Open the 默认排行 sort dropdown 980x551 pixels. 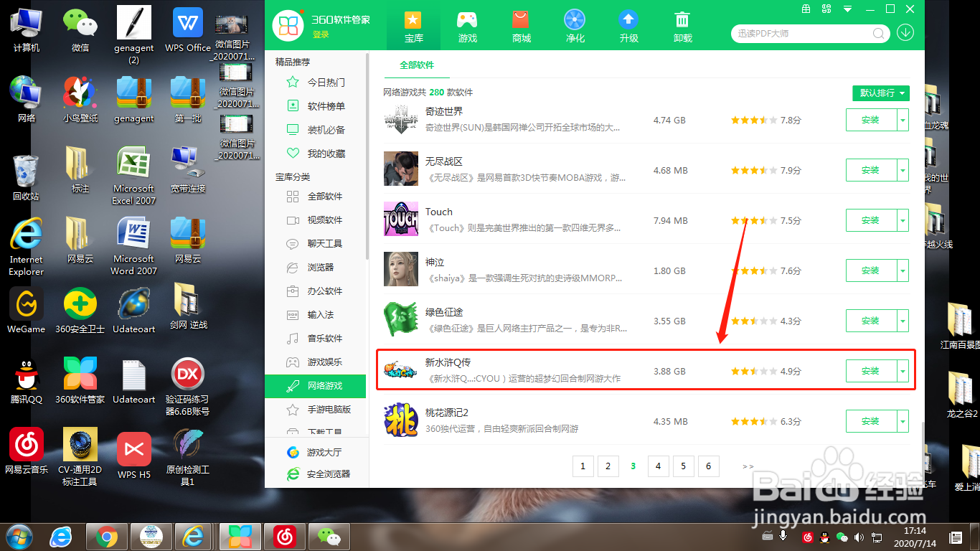[x=881, y=93]
